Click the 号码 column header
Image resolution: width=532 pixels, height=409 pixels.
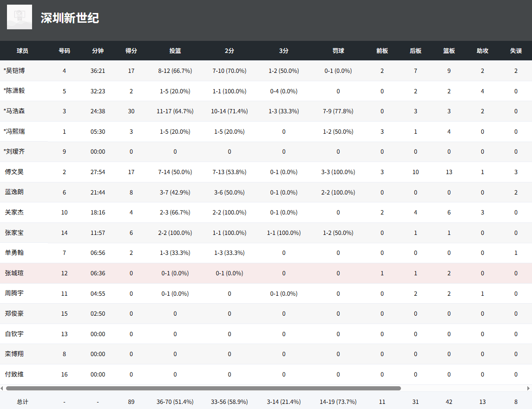[64, 51]
